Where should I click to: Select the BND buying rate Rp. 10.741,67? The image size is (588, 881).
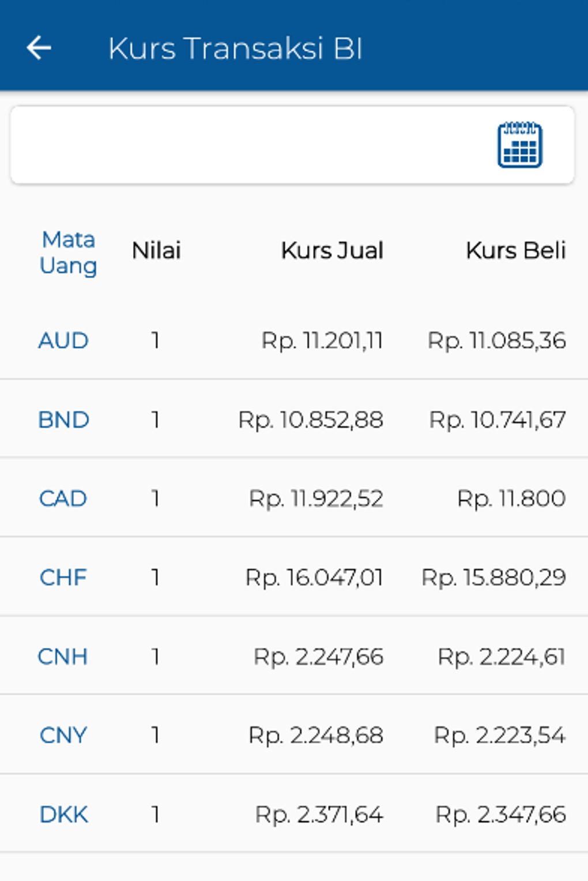(x=497, y=419)
